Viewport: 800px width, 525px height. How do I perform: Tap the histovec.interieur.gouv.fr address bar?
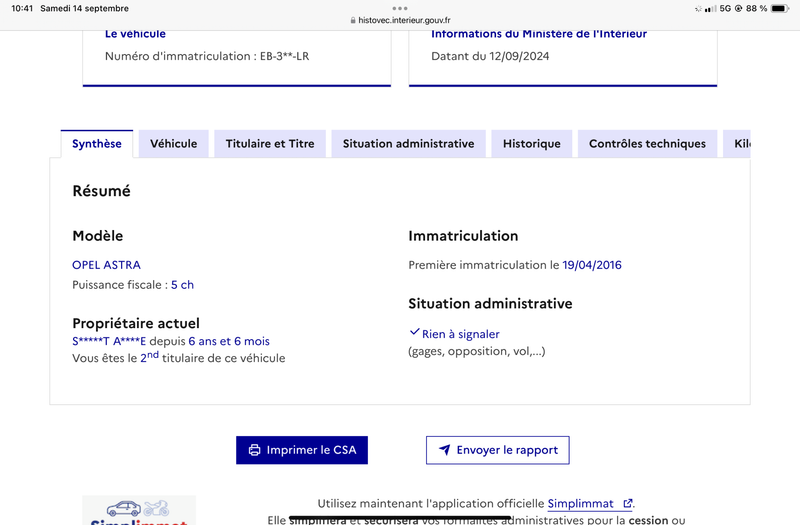coord(400,20)
